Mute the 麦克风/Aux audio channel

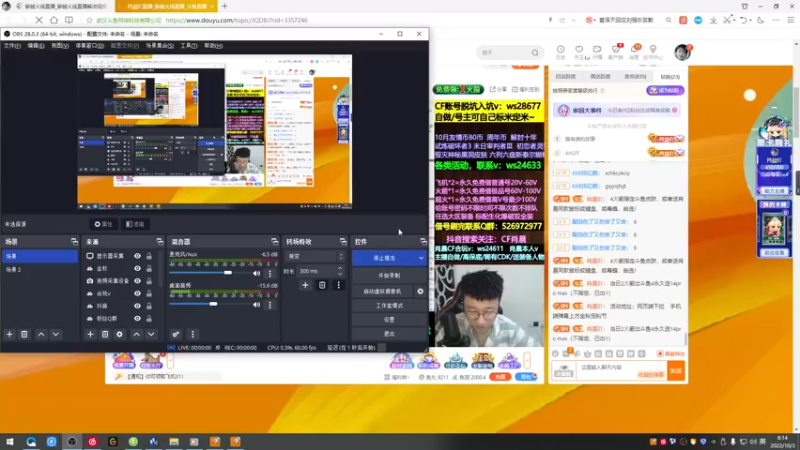[x=257, y=273]
